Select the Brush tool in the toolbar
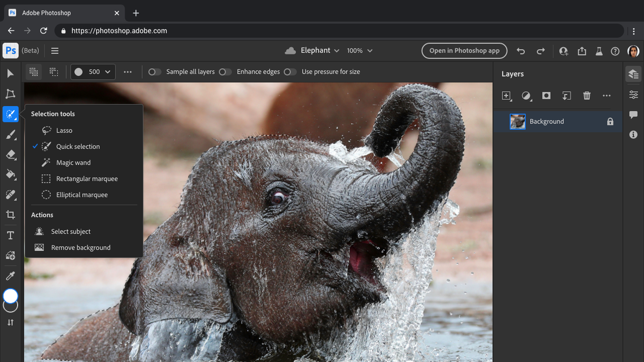The height and width of the screenshot is (362, 644). point(10,134)
